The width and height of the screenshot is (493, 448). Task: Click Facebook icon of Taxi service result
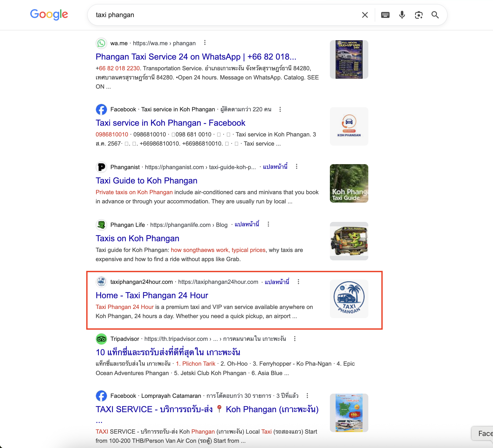(101, 109)
